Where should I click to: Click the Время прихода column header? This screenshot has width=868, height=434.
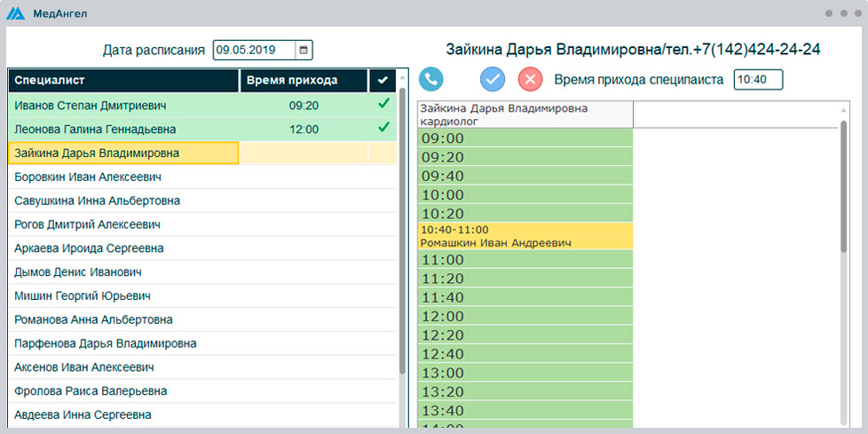point(304,81)
